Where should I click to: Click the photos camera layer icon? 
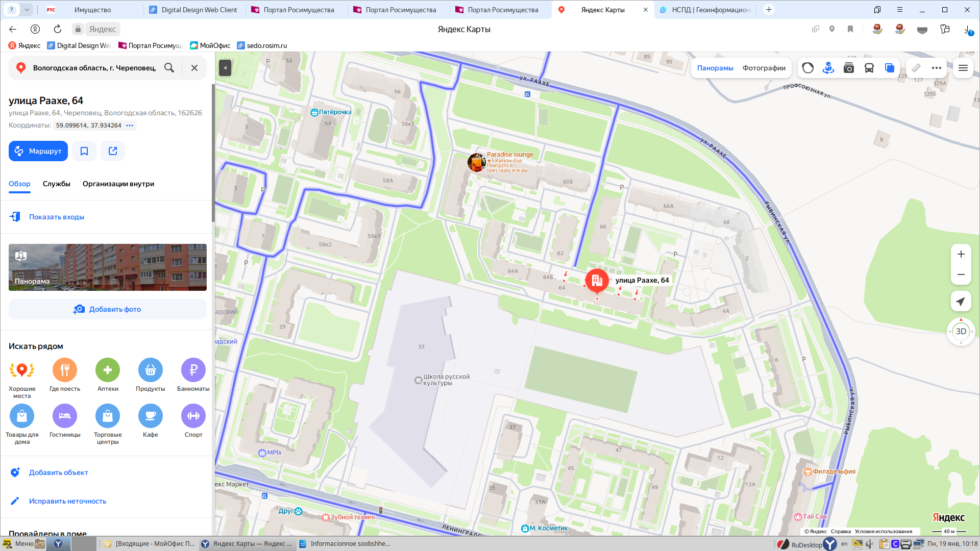(x=848, y=68)
